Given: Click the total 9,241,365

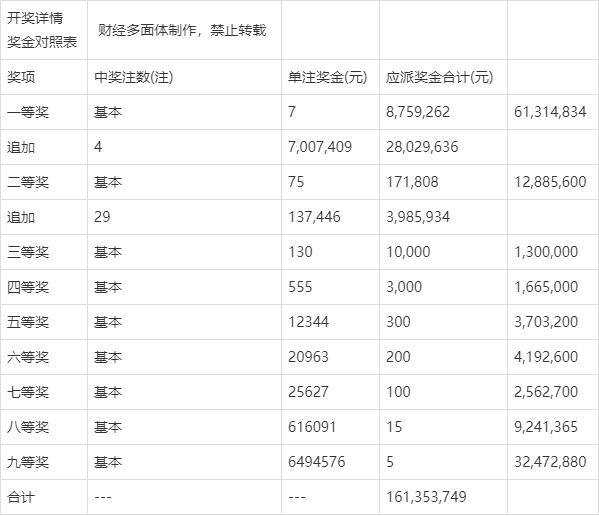Looking at the screenshot, I should [x=546, y=427].
